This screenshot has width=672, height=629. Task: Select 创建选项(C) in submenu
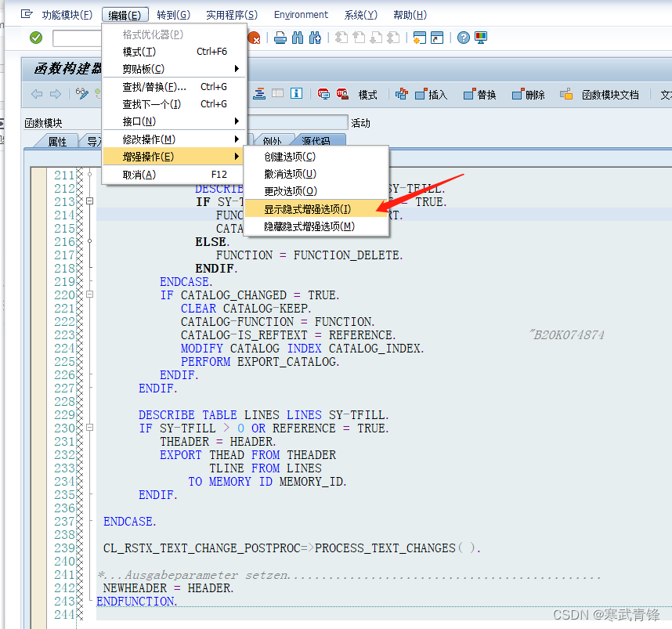pyautogui.click(x=316, y=157)
